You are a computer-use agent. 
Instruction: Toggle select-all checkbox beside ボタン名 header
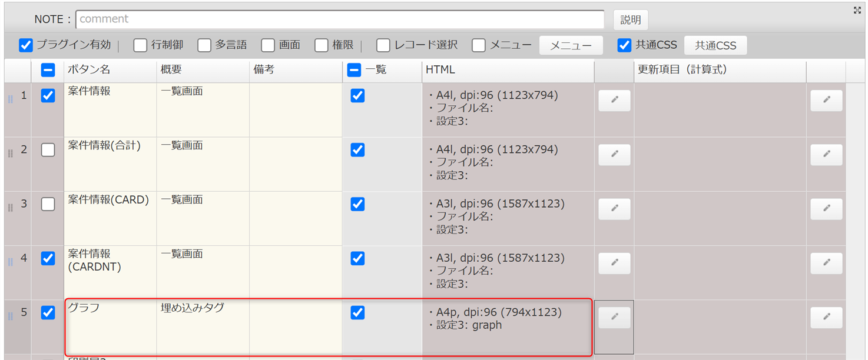point(48,70)
